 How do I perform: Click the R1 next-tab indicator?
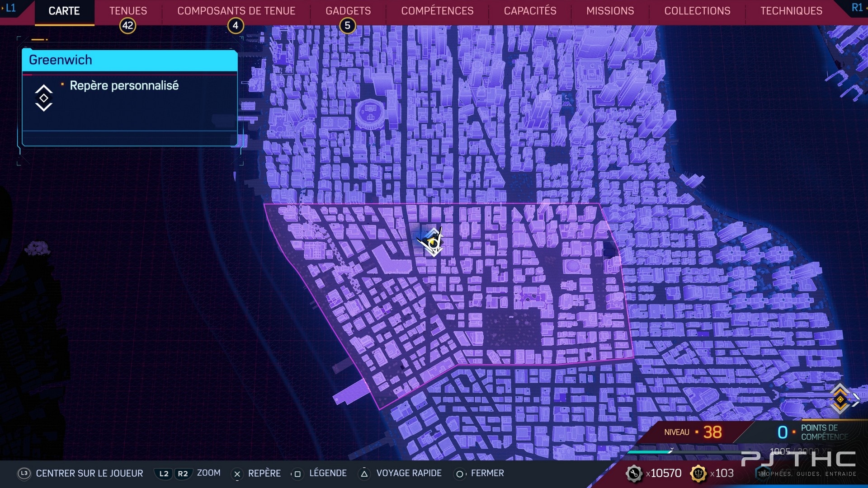(857, 8)
